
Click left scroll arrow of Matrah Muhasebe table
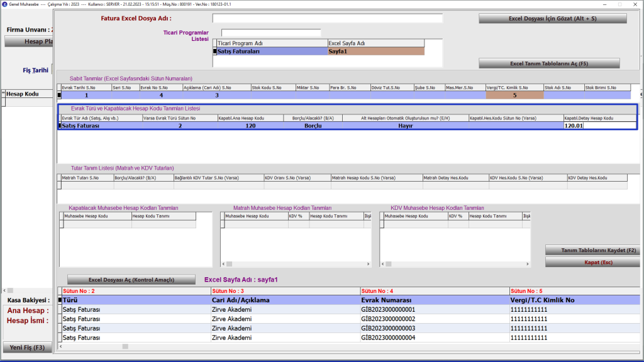(223, 264)
